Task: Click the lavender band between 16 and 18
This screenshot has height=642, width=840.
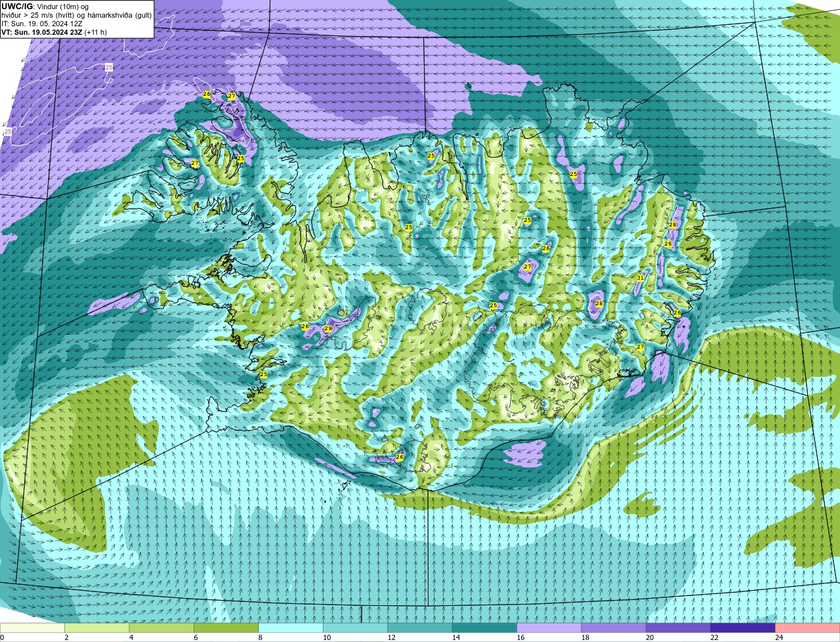Action: tap(550, 628)
